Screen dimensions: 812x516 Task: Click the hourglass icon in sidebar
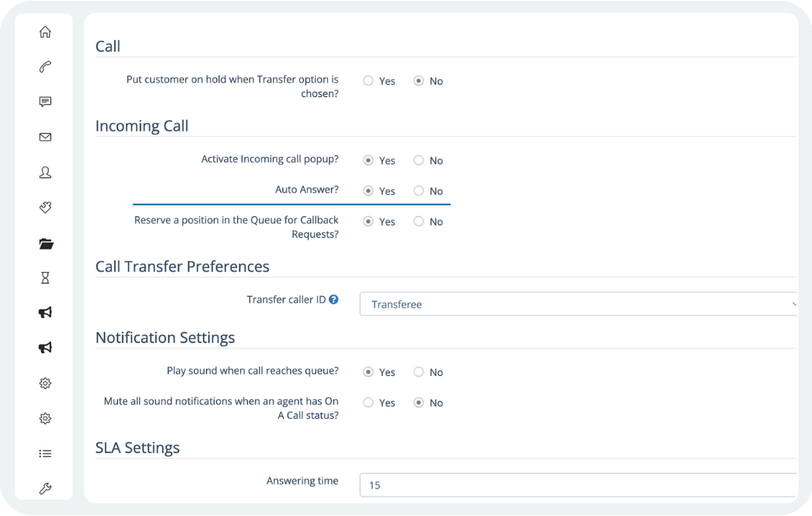pos(45,278)
